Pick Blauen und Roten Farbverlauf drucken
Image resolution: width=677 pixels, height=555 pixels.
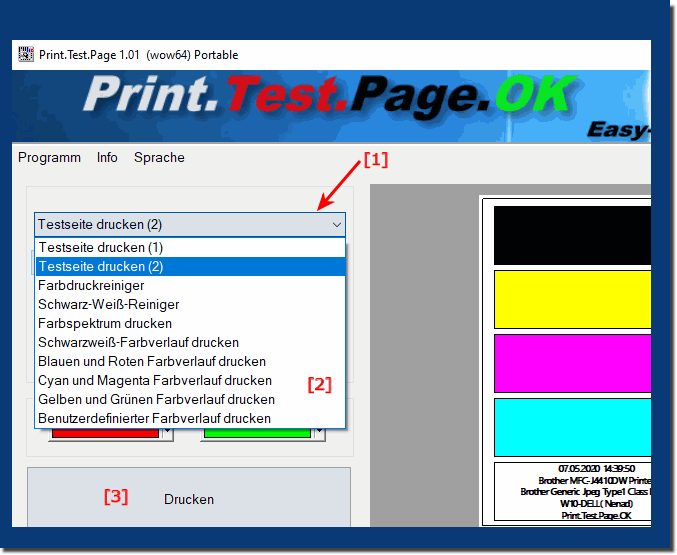pyautogui.click(x=190, y=362)
